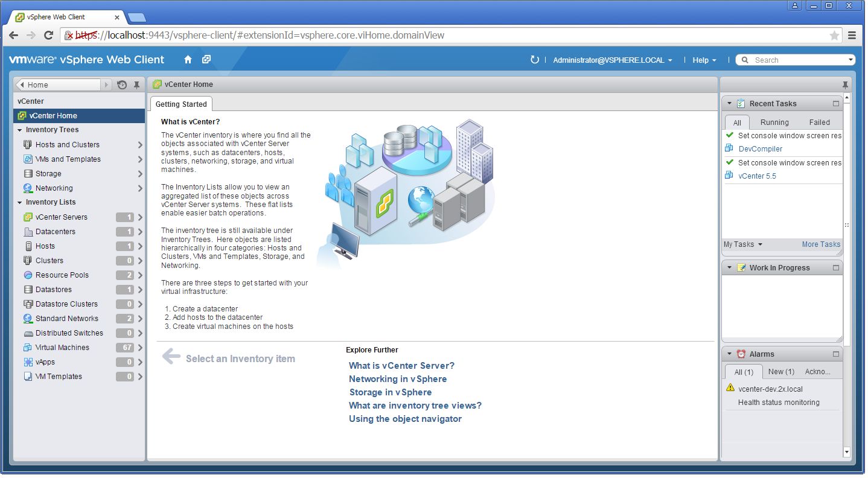Maximize the Work In Progress panel

(836, 268)
